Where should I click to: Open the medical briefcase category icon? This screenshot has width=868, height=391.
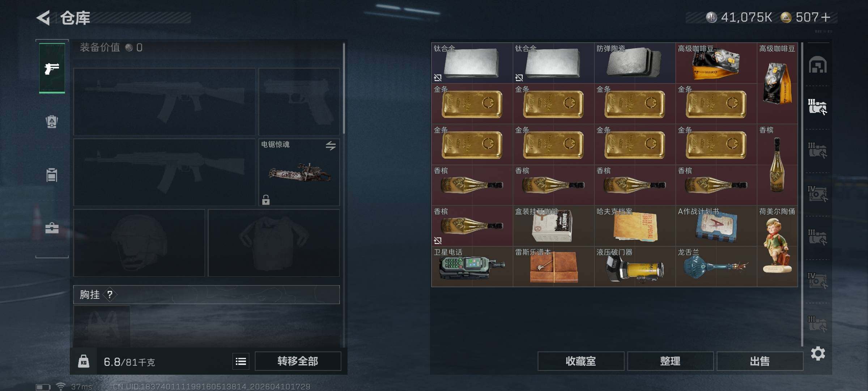coord(52,228)
